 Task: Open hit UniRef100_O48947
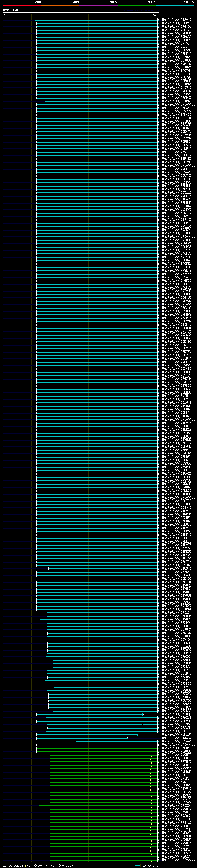177,20
